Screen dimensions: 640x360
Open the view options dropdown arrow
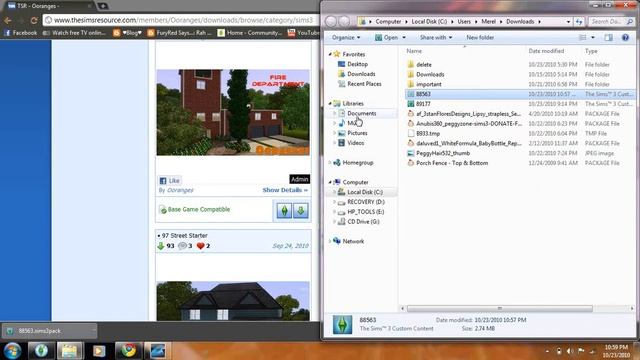[x=593, y=38]
